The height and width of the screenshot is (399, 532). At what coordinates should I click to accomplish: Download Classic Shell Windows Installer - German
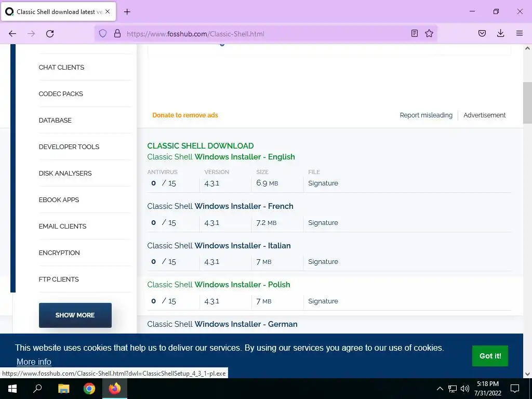[222, 324]
